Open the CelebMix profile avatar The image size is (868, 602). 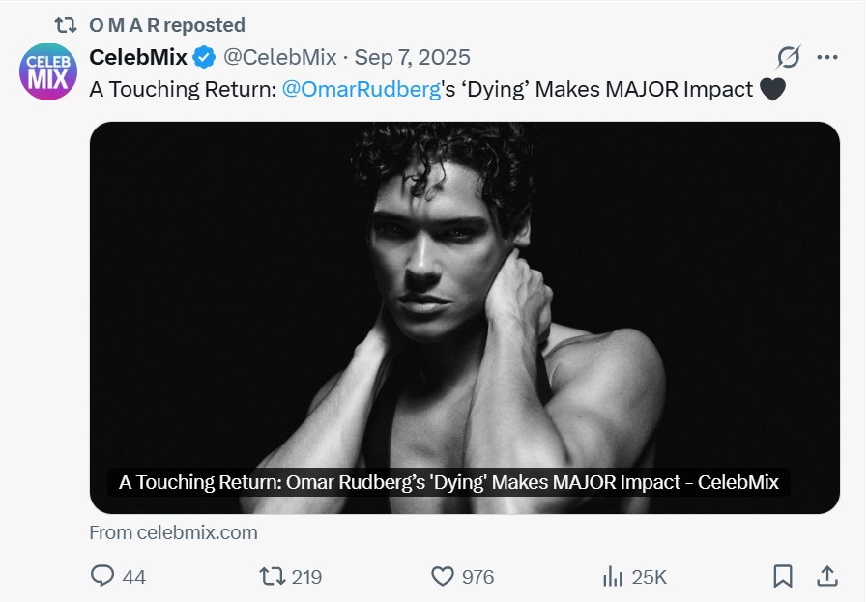47,72
